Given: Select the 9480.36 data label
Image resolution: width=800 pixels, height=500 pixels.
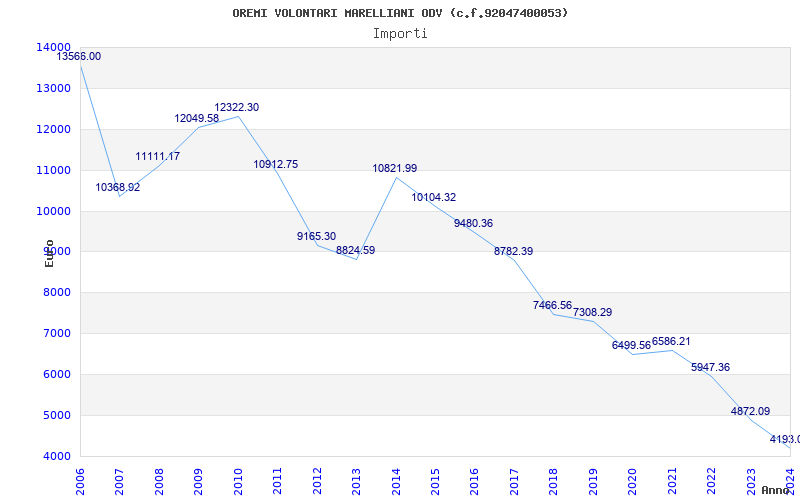Looking at the screenshot, I should click(x=473, y=223).
